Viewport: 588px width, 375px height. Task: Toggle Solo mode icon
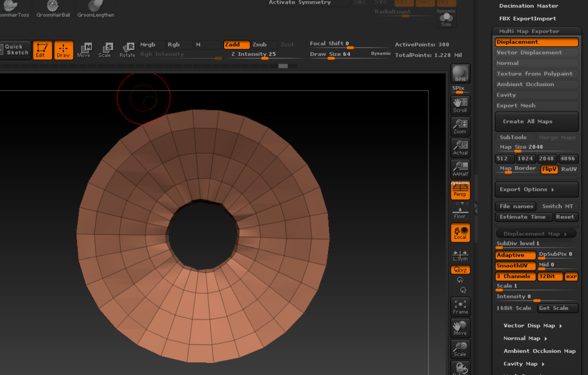446,20
